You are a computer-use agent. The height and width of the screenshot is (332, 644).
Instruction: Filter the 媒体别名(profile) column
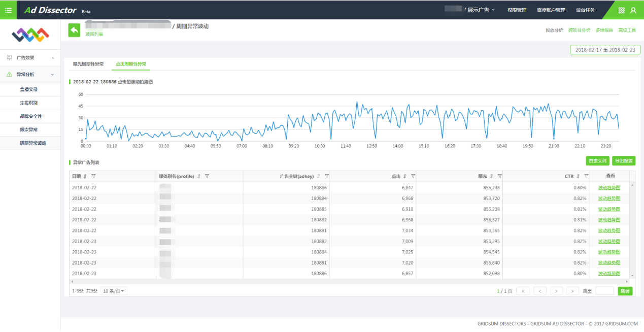[x=207, y=176]
